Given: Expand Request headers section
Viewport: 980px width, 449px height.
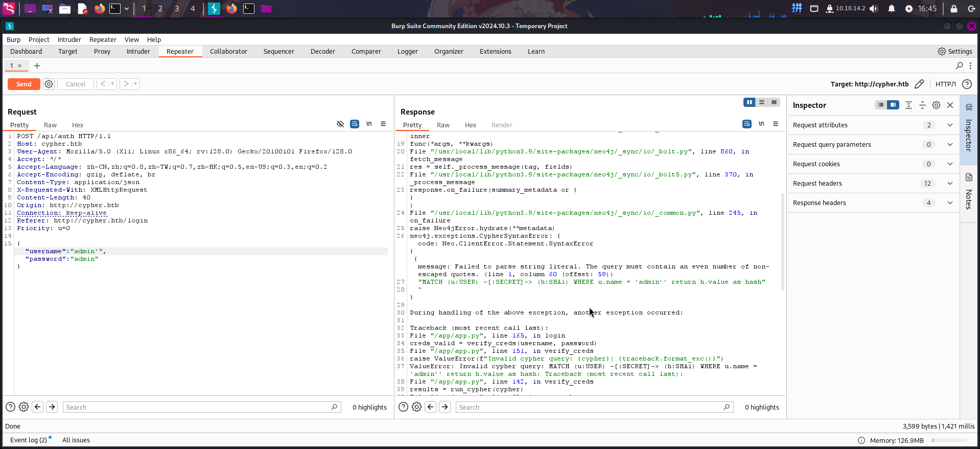Looking at the screenshot, I should [x=873, y=183].
